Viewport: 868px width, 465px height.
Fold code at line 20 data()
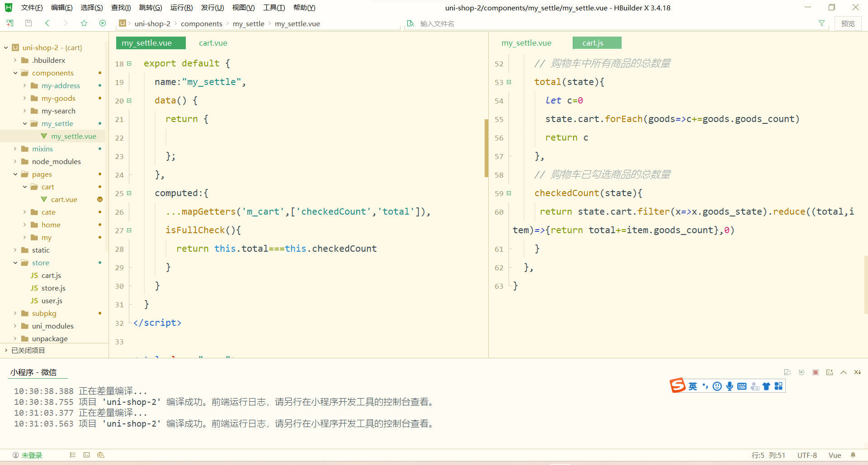pyautogui.click(x=129, y=101)
